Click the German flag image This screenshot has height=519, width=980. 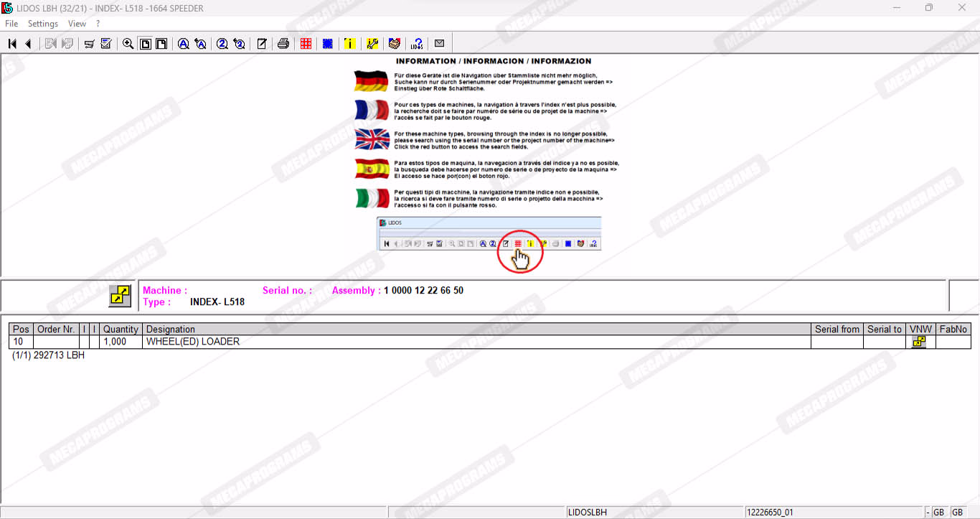pyautogui.click(x=371, y=81)
